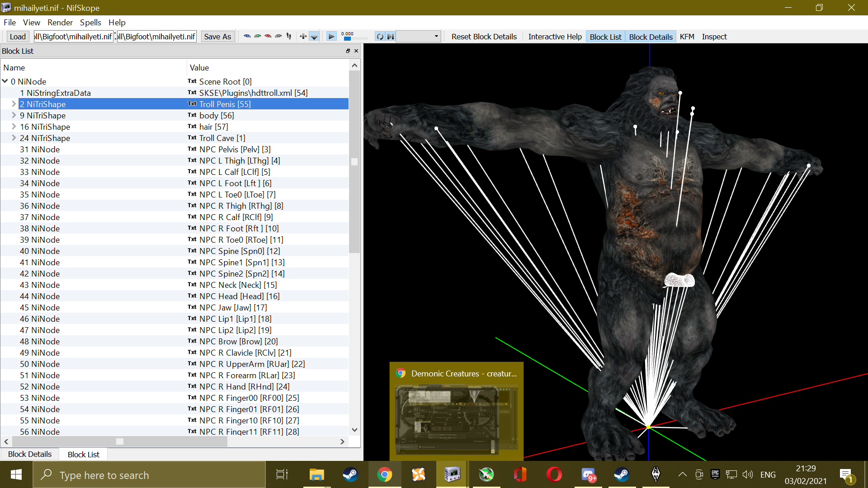The image size is (868, 488).
Task: Click the Block List up arrow
Action: click(354, 66)
